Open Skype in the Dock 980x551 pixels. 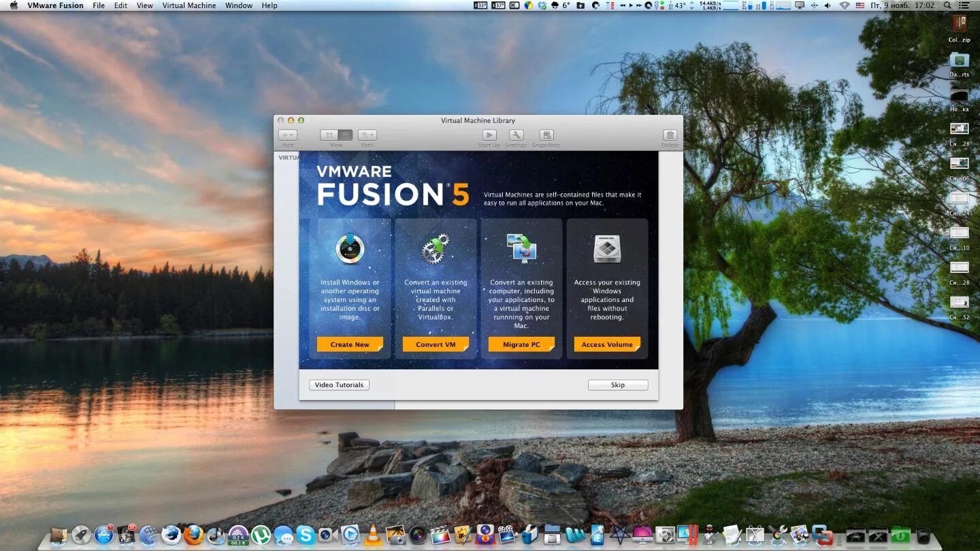click(x=306, y=535)
